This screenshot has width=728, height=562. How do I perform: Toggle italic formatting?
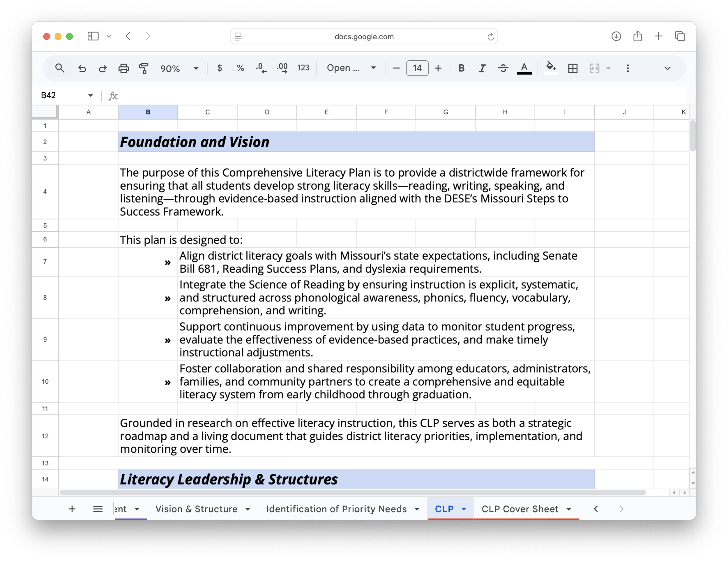(482, 68)
